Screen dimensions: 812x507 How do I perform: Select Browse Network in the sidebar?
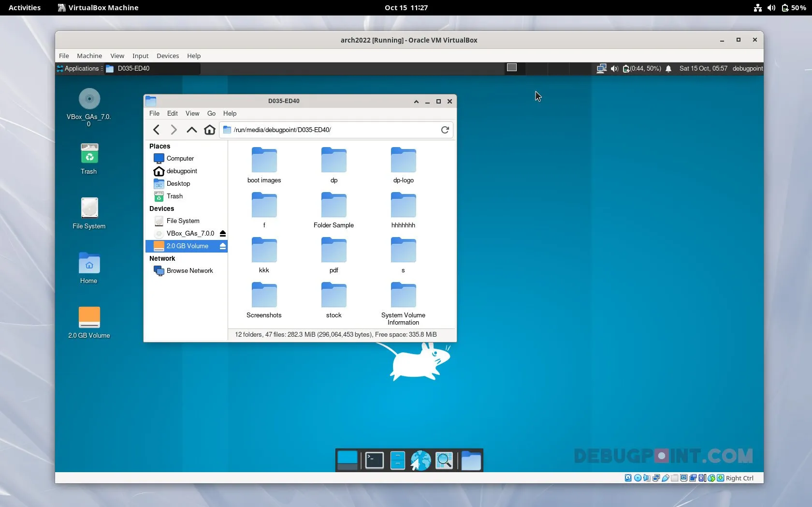188,270
